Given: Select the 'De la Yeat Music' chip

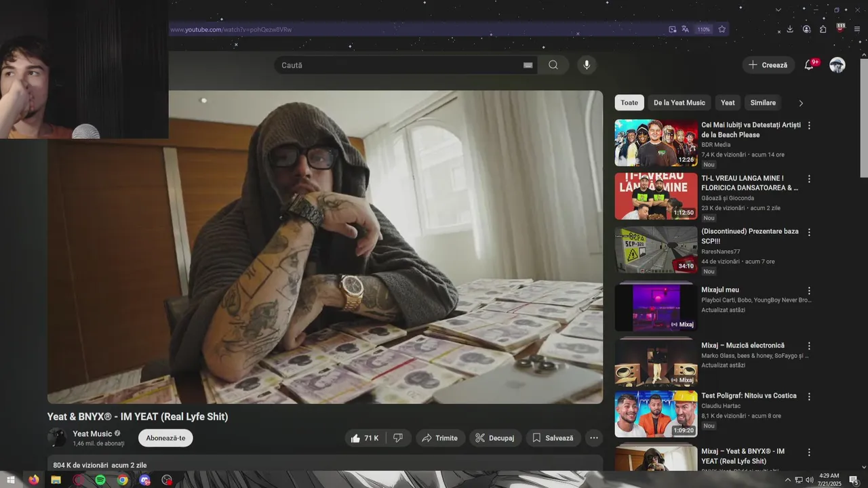Looking at the screenshot, I should point(679,102).
